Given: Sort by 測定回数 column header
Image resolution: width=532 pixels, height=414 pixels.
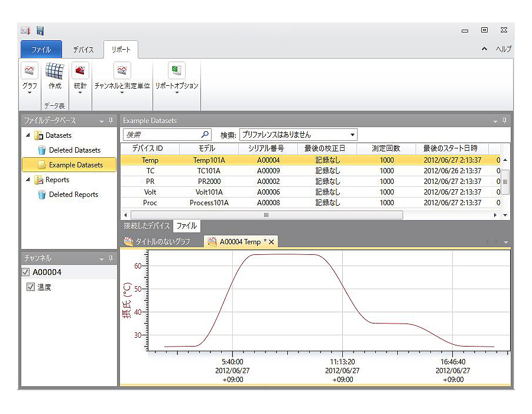Looking at the screenshot, I should click(x=386, y=148).
